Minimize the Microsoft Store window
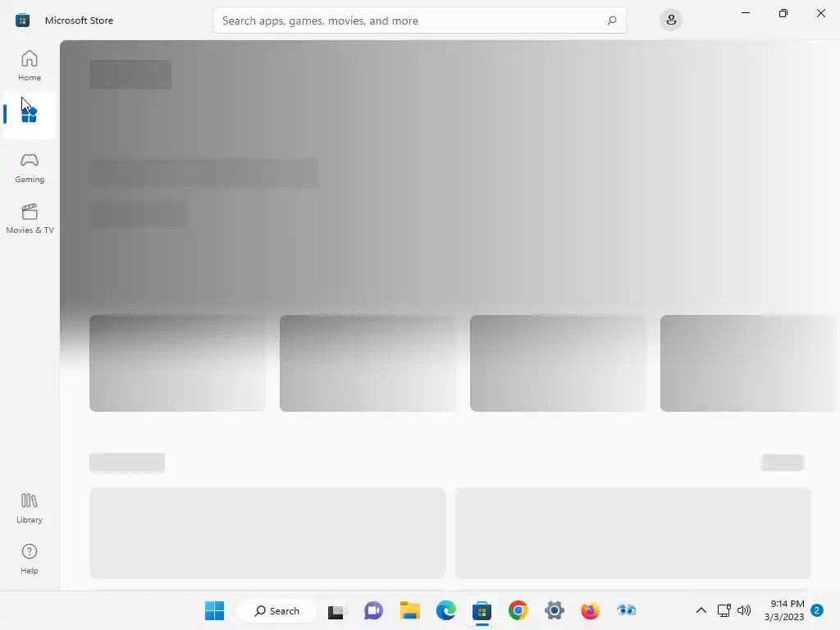 click(x=745, y=13)
